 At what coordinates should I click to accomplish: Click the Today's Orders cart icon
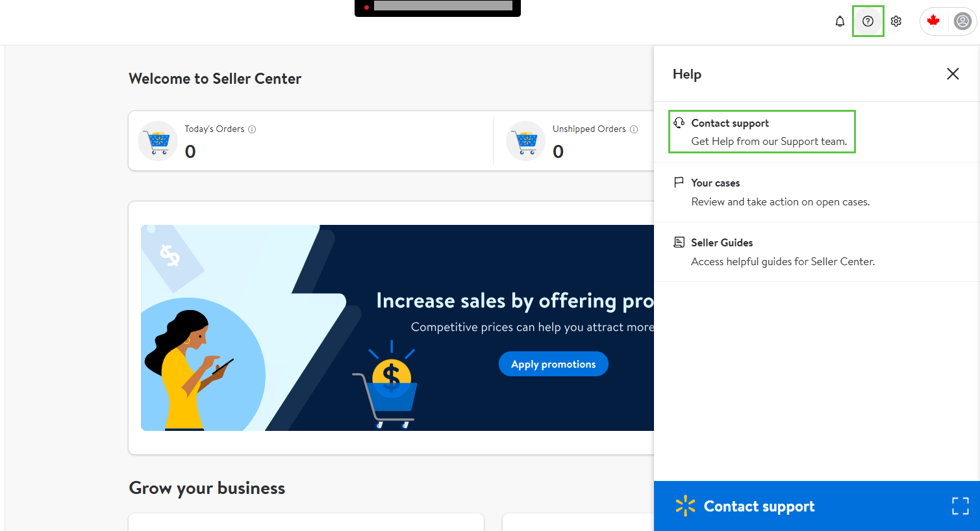pyautogui.click(x=158, y=141)
